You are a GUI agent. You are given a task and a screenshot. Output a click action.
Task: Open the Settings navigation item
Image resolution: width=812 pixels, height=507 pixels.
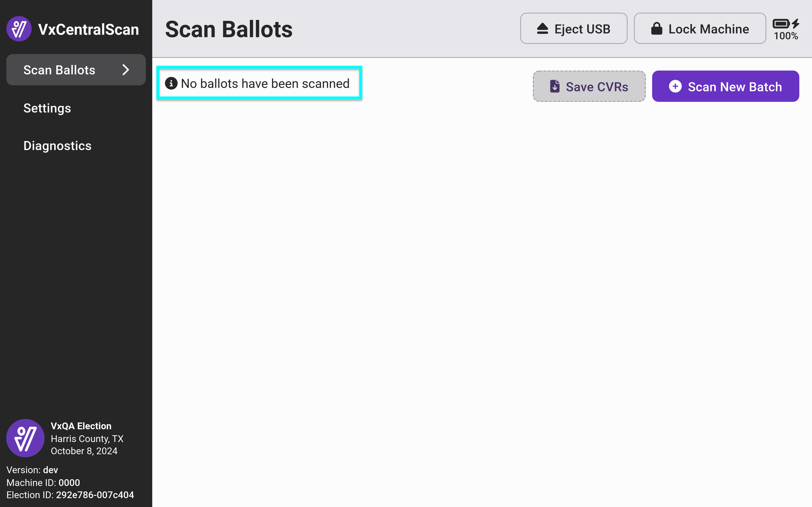(x=47, y=108)
